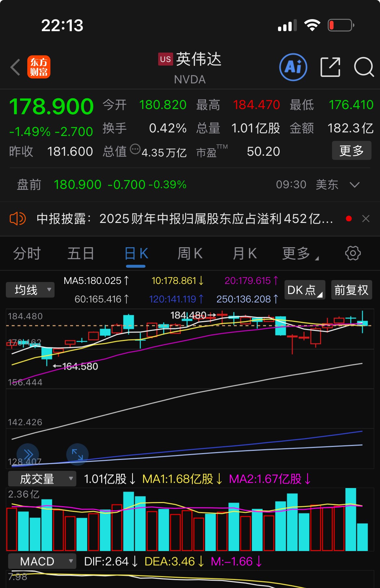Tap the battery status icon
The height and width of the screenshot is (588, 380).
[341, 25]
